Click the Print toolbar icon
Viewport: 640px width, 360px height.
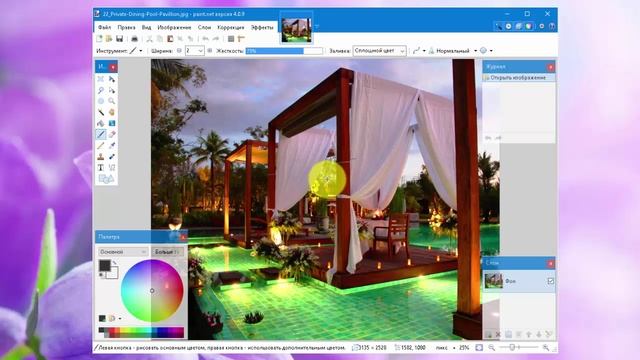tap(134, 39)
